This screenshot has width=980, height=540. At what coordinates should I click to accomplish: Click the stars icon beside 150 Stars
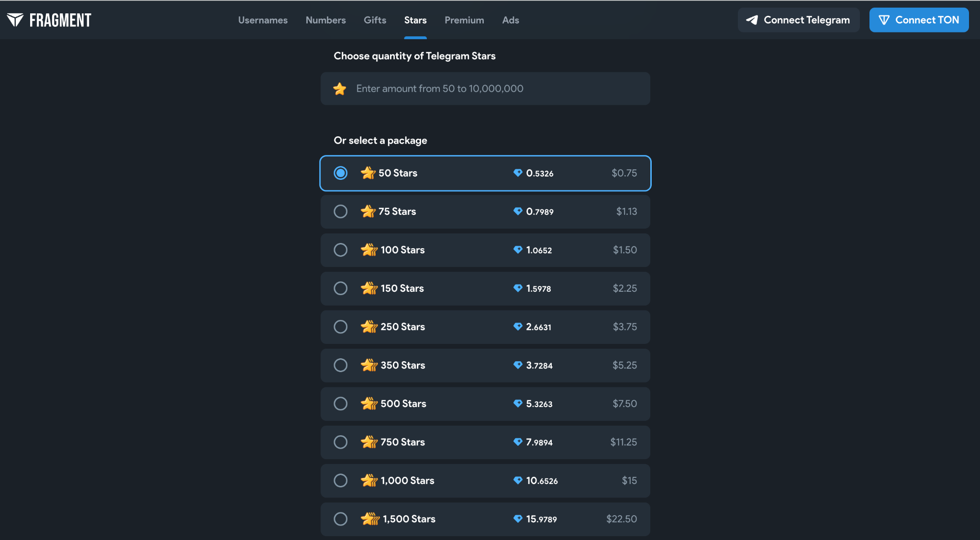point(369,288)
